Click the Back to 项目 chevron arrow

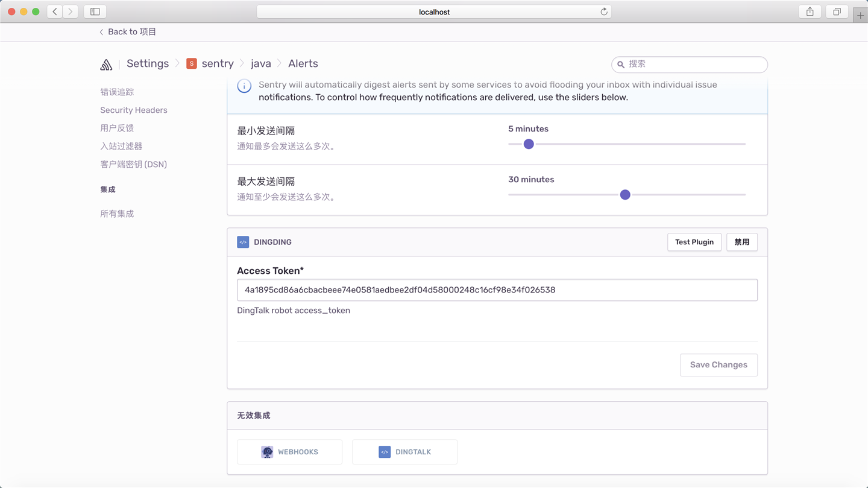point(101,32)
